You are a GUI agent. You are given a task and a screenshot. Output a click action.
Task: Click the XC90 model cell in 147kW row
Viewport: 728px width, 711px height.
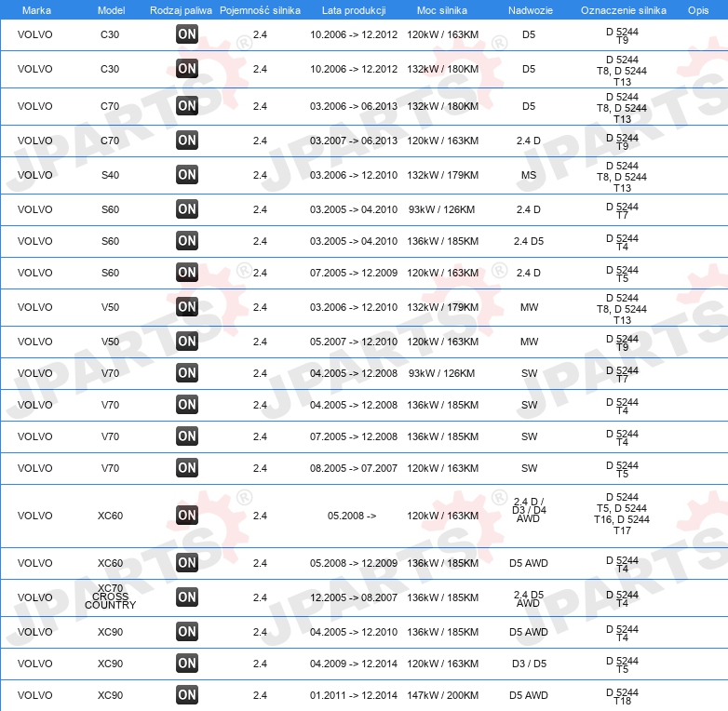coord(110,695)
